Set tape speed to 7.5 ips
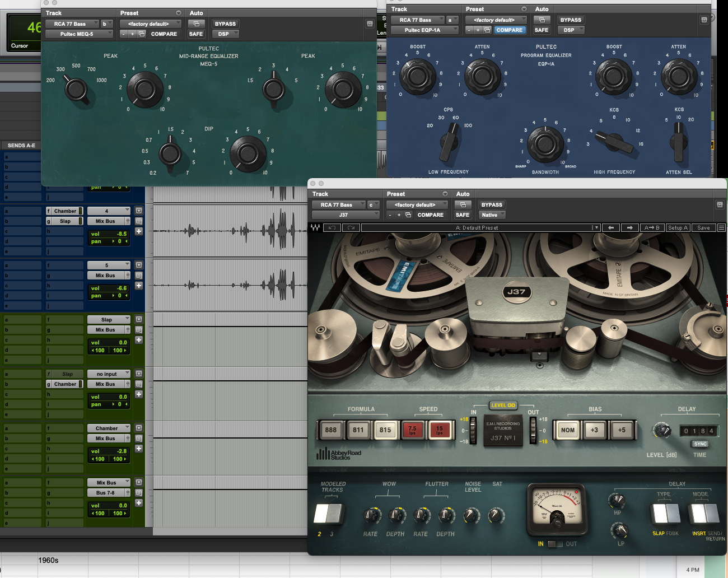Screen dimensions: 728x578 (413, 430)
